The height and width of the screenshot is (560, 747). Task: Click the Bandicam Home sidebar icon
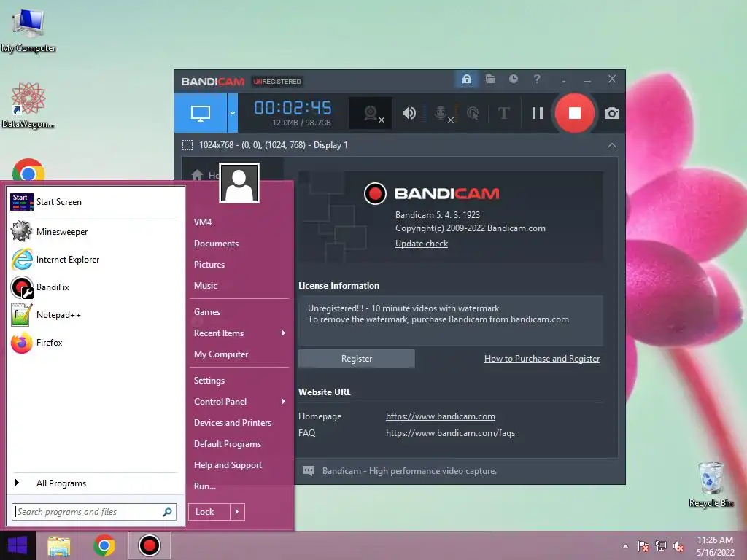pyautogui.click(x=197, y=175)
